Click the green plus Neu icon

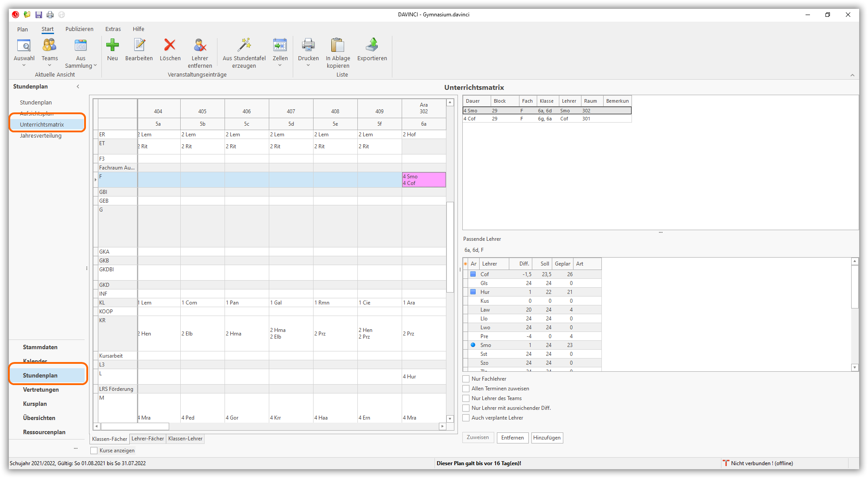click(112, 45)
